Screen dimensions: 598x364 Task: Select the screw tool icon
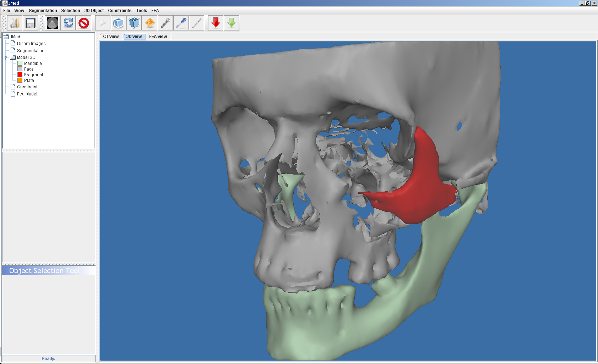(x=165, y=23)
